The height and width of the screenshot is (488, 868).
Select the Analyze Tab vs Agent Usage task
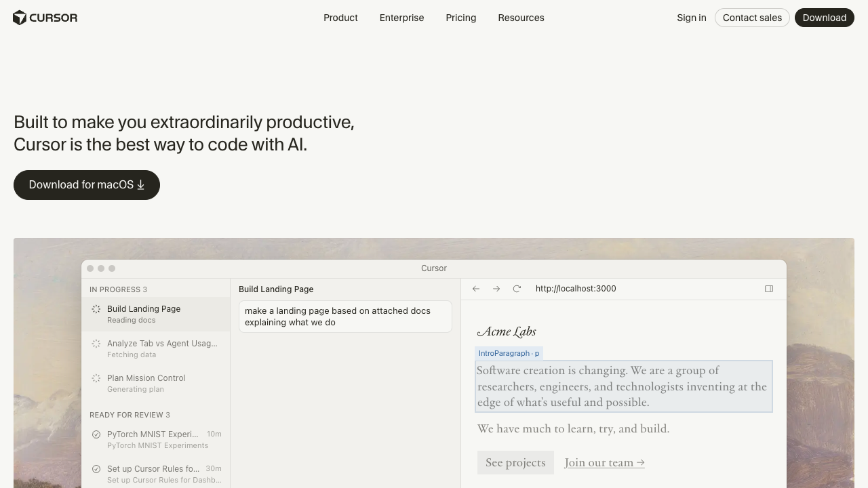tap(162, 348)
